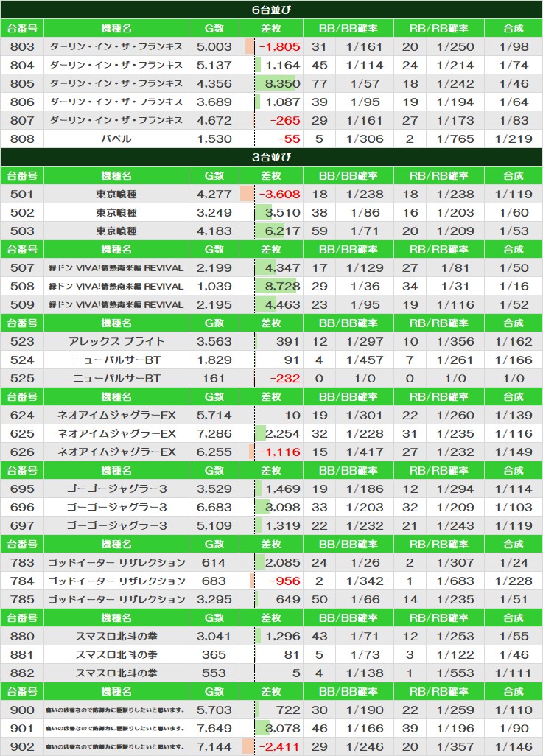
Task: Click G数 value 7,286 in row 625
Action: point(214,433)
